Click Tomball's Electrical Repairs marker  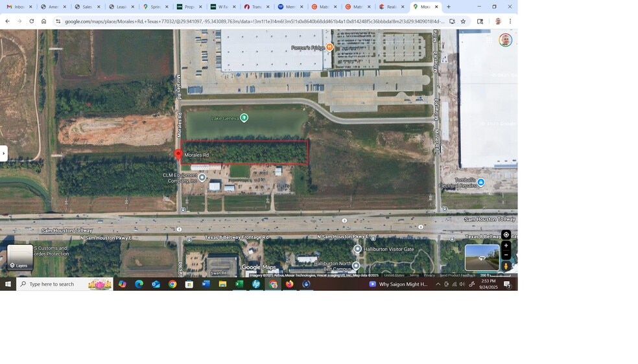(x=481, y=182)
